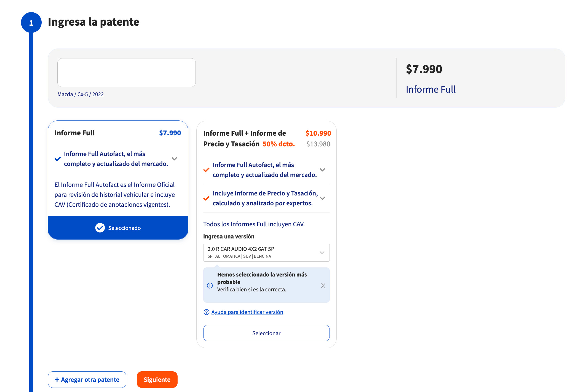Click Seleccionado on the Informe Full card
Image resolution: width=573 pixels, height=392 pixels.
[x=118, y=228]
